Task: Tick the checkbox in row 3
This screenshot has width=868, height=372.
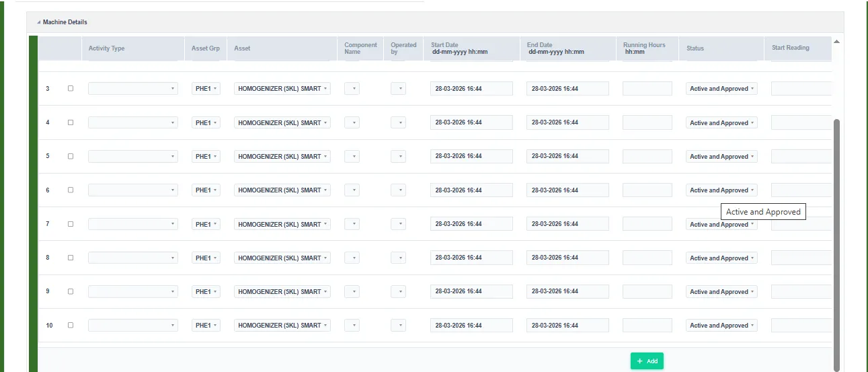Action: (x=71, y=88)
